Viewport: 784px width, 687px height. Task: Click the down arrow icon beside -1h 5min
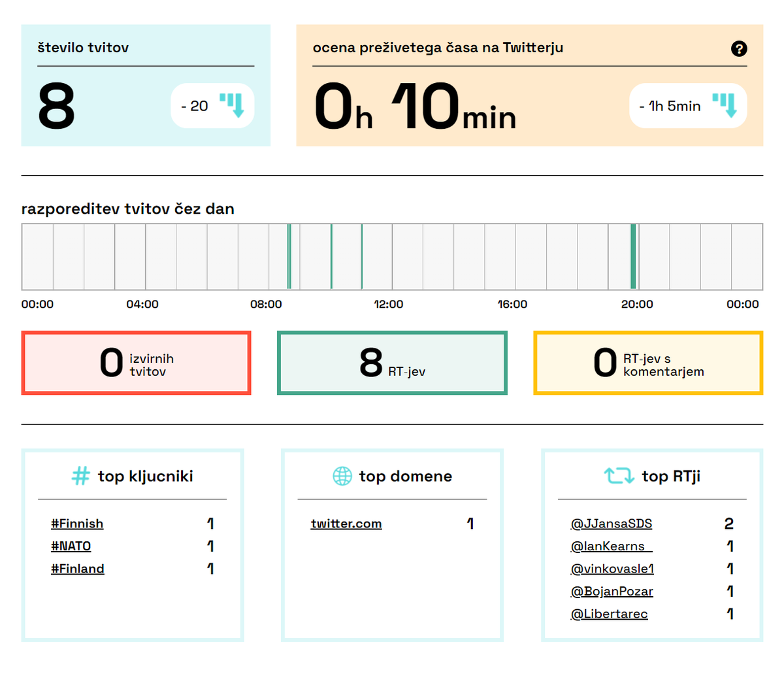pyautogui.click(x=725, y=105)
